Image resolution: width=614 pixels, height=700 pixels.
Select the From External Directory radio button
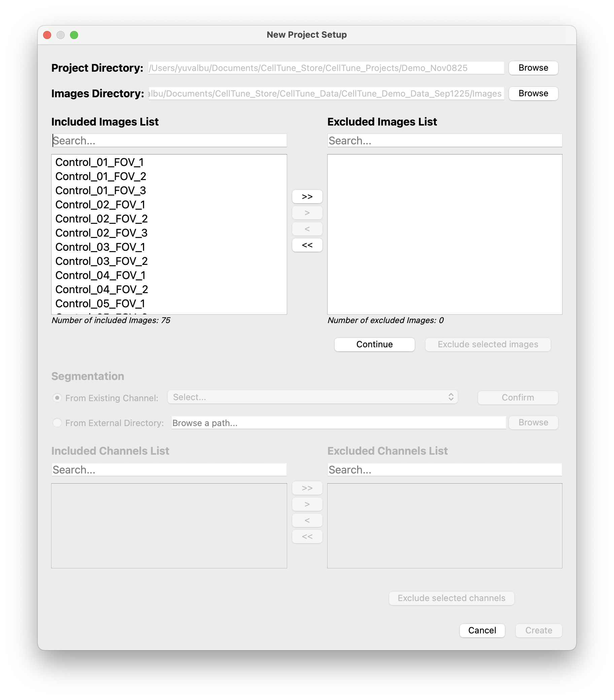[57, 423]
